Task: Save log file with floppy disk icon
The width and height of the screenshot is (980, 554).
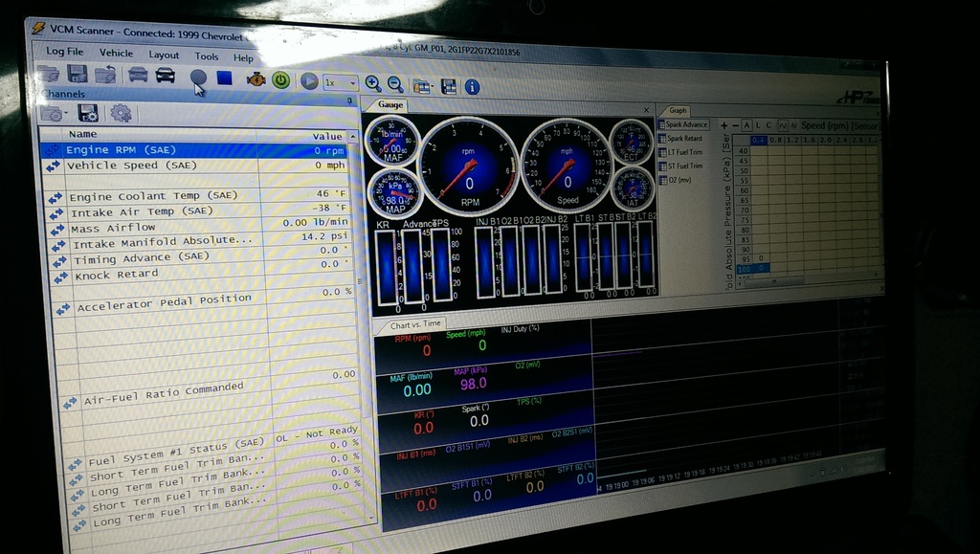Action: pos(78,74)
